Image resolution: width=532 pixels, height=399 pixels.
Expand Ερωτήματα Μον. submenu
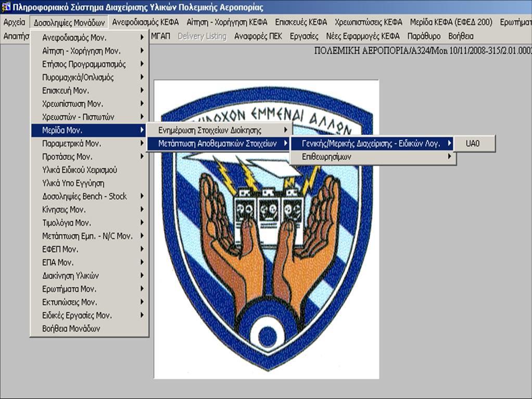coord(89,289)
